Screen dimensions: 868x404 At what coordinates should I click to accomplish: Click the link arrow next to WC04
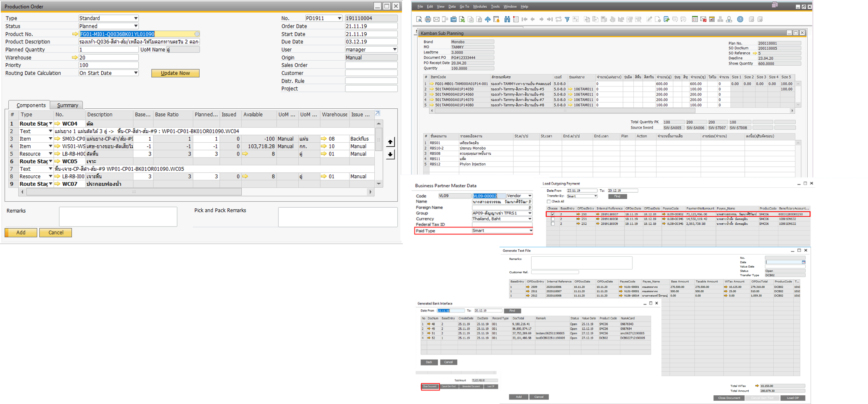tap(57, 124)
